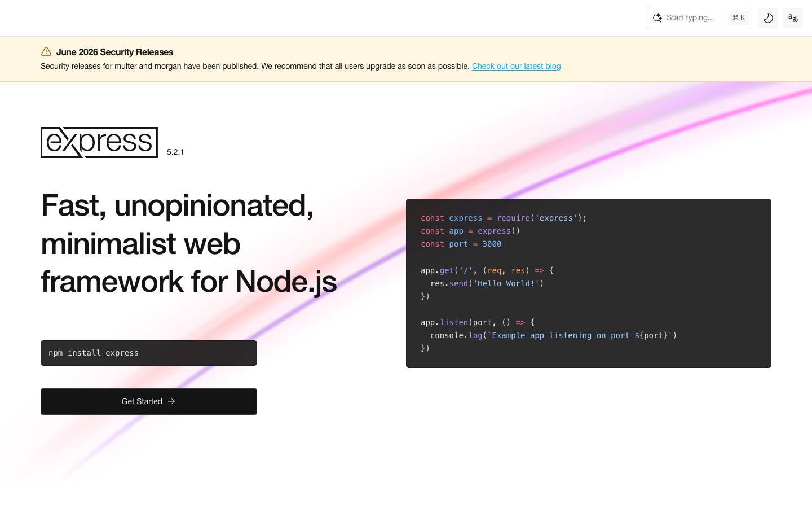Click the app.get('/', (req, res) line
This screenshot has width=812, height=508.
(x=487, y=270)
